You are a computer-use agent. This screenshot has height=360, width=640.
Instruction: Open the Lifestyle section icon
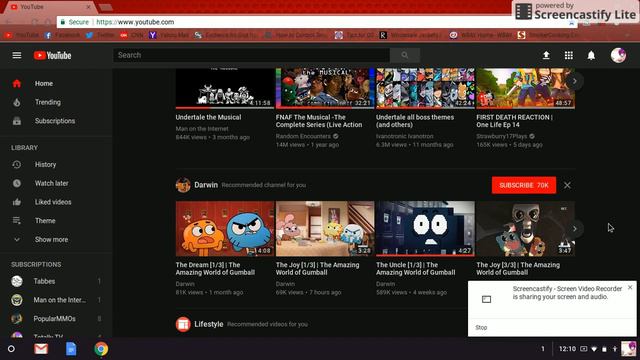click(183, 324)
